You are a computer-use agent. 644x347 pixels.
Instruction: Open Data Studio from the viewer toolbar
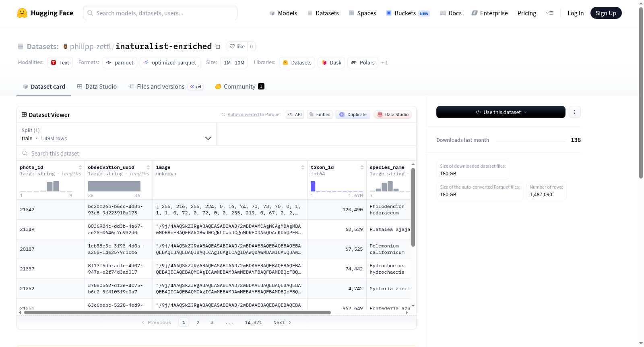393,114
